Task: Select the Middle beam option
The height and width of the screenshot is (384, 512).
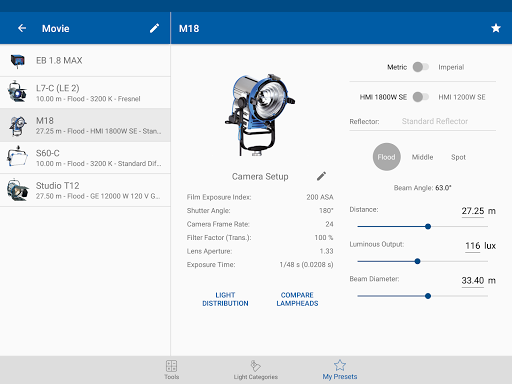Action: coord(422,157)
